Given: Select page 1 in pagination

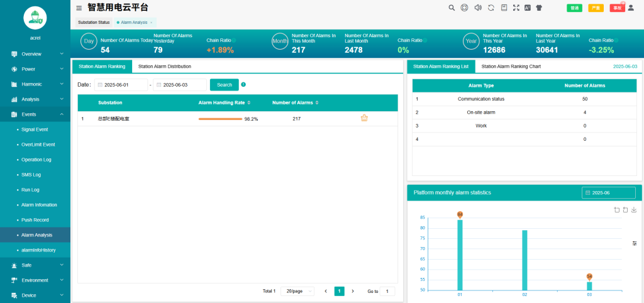Looking at the screenshot, I should [x=339, y=291].
